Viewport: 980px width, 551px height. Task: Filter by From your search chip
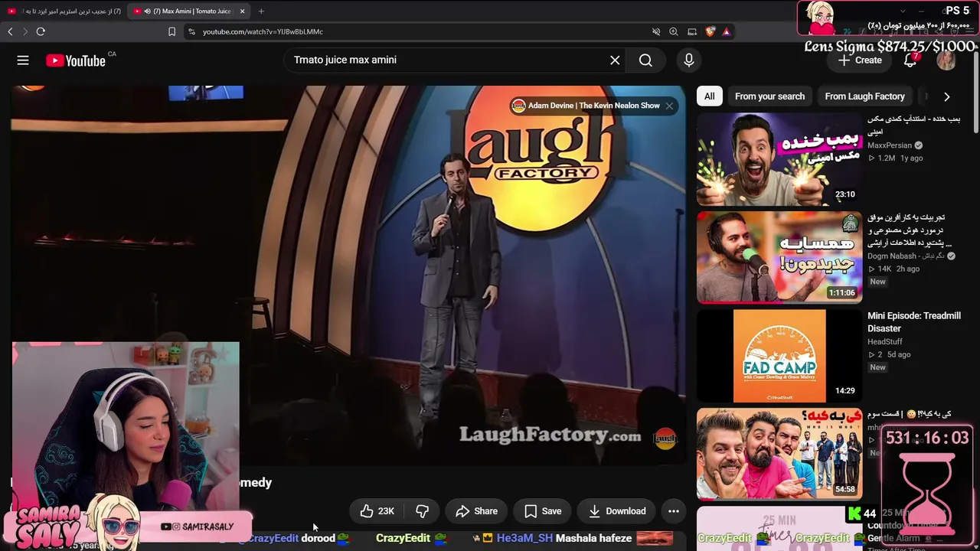[x=769, y=96]
